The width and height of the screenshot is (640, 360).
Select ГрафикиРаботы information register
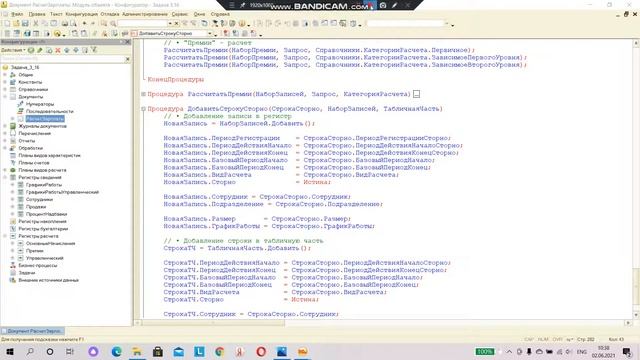44,185
